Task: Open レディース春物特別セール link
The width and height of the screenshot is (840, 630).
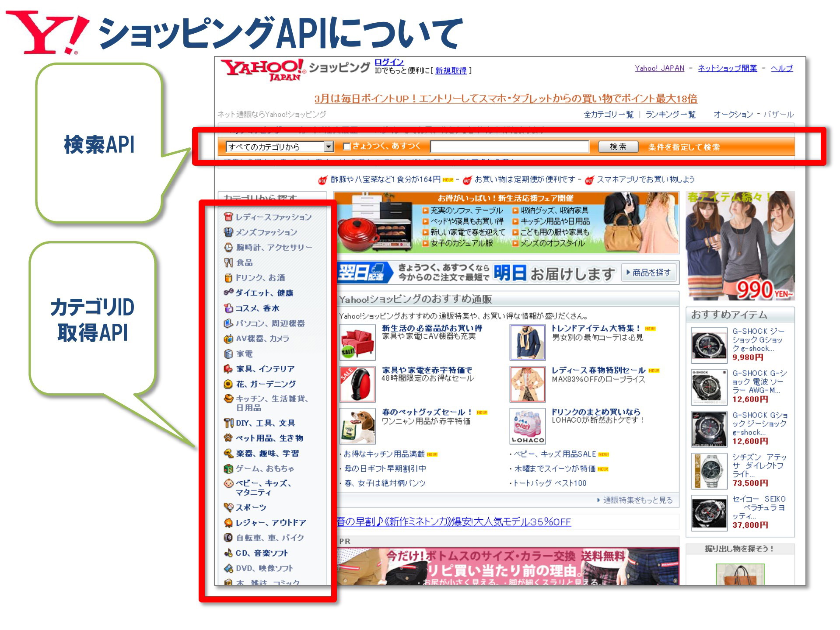Action: click(x=598, y=370)
